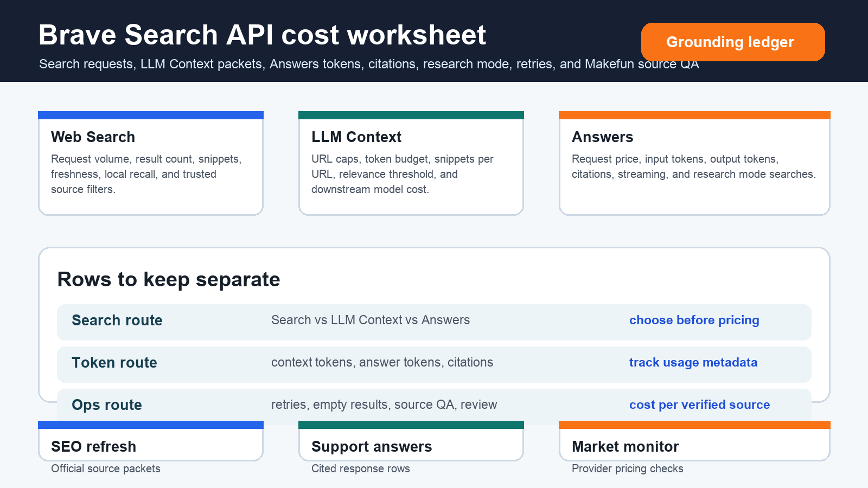The width and height of the screenshot is (868, 488).
Task: Select the Ops route row label
Action: pyautogui.click(x=107, y=404)
